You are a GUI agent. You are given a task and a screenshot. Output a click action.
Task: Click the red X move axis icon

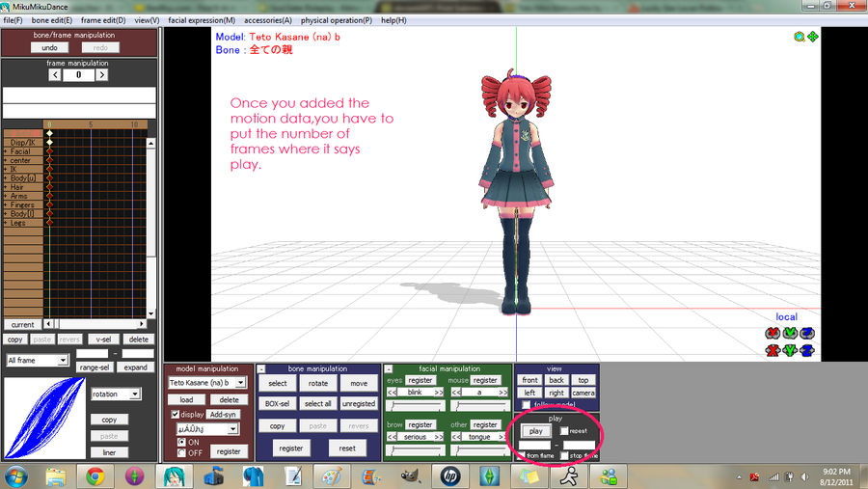(773, 350)
